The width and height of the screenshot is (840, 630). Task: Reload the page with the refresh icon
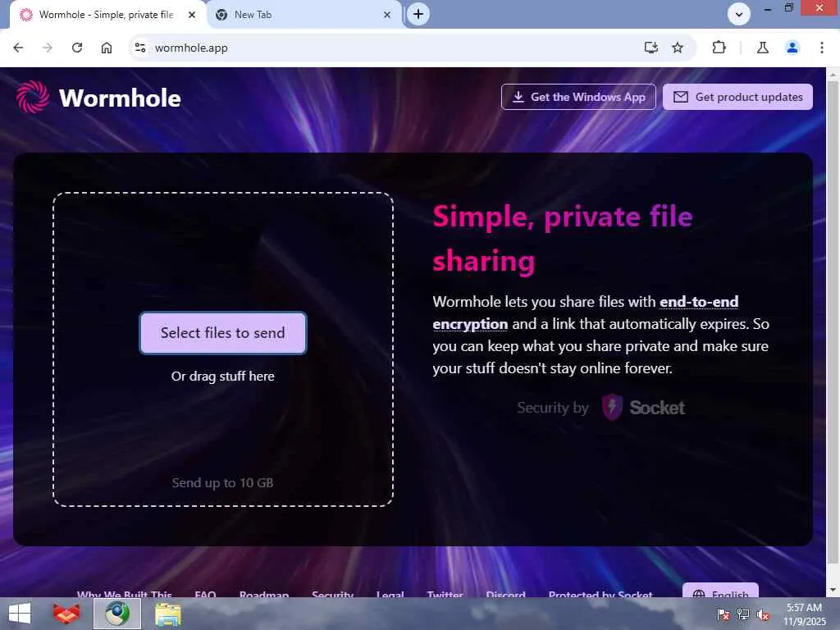(77, 48)
